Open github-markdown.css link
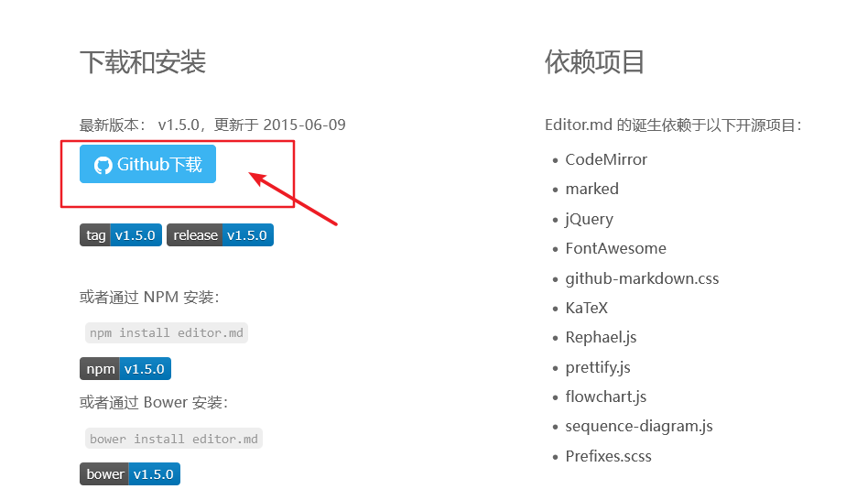Viewport: 868px width, 489px height. (642, 278)
